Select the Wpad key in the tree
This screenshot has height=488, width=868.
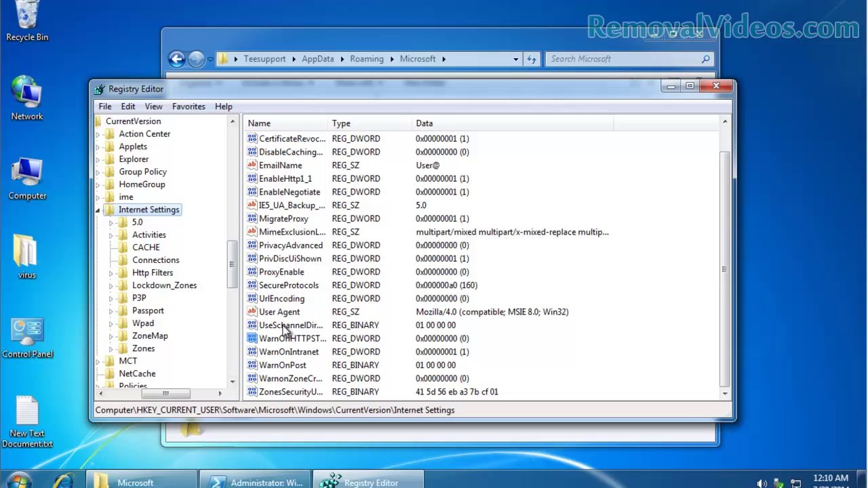tap(143, 323)
